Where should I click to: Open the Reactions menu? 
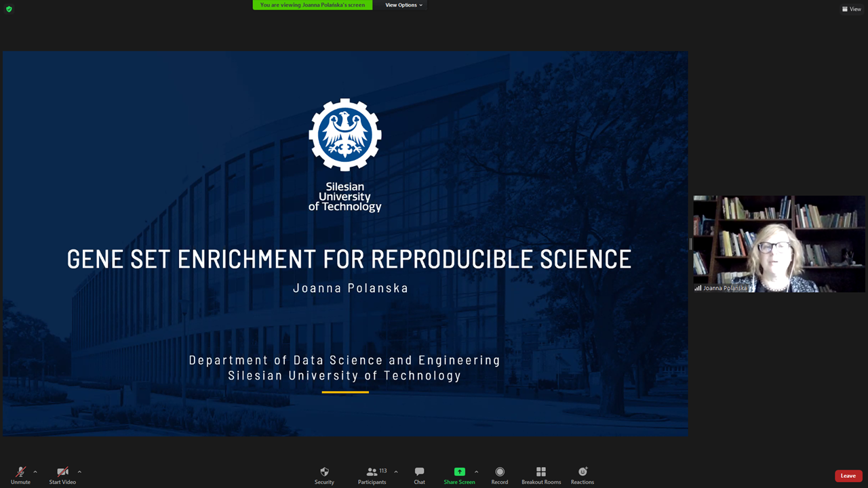click(582, 472)
